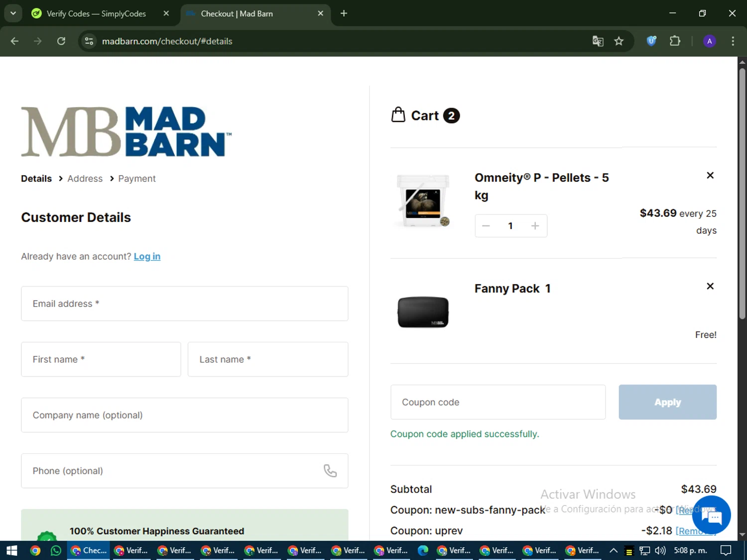
Task: Switch to the Verify Codes — SimplyCodes tab
Action: (96, 13)
